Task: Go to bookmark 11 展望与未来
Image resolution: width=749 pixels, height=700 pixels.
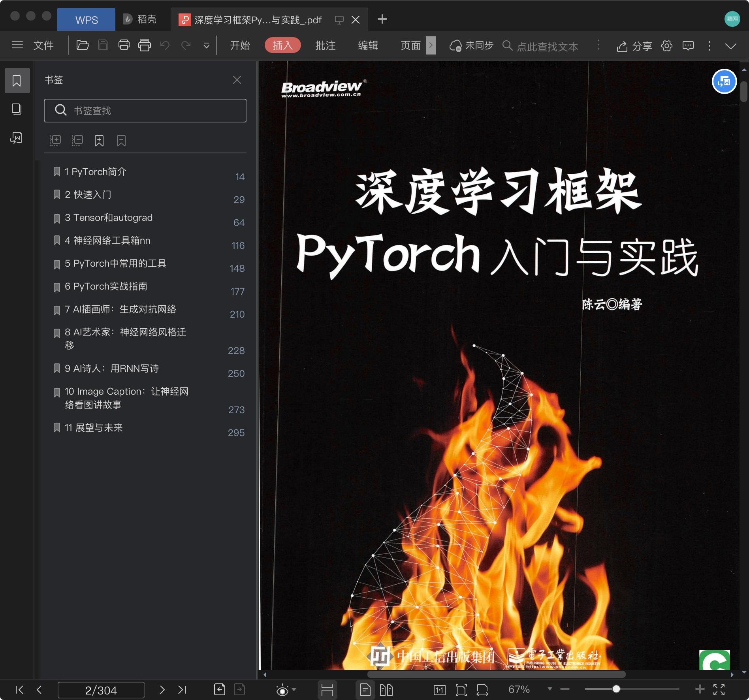Action: 94,428
